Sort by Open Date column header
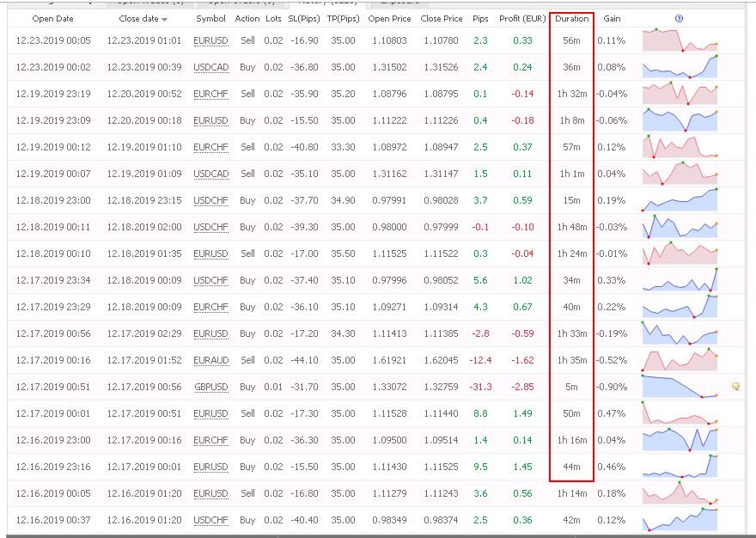 52,19
